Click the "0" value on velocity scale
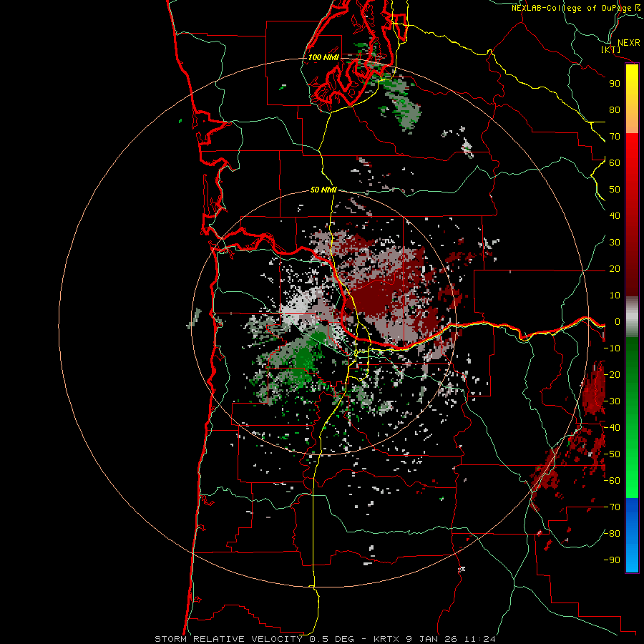Image resolution: width=644 pixels, height=644 pixels. point(618,321)
